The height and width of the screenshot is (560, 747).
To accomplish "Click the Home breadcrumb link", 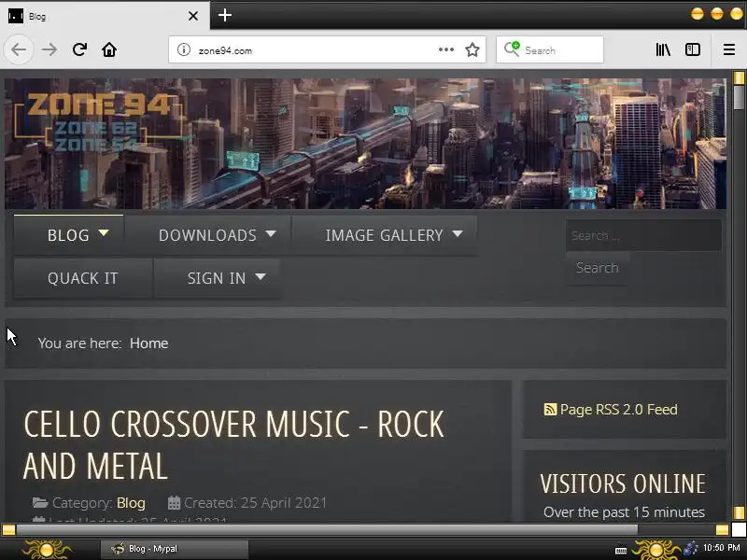I will [148, 343].
